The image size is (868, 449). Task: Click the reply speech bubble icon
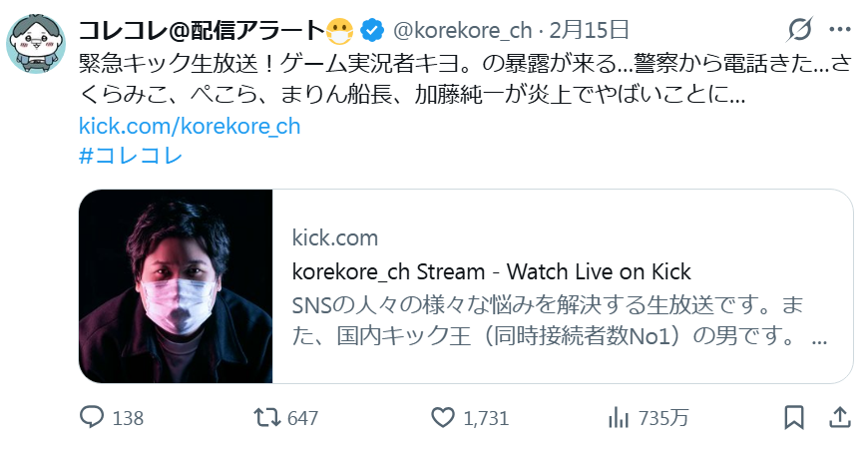(92, 417)
